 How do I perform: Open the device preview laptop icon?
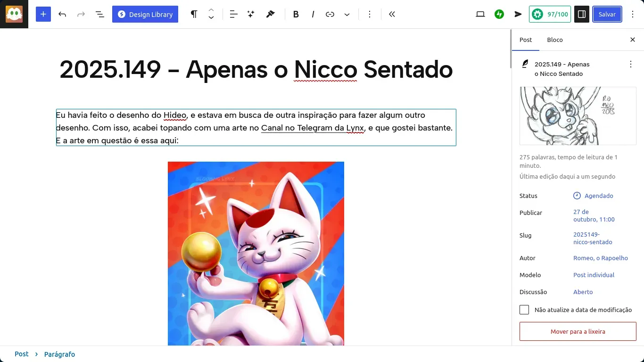pos(480,14)
